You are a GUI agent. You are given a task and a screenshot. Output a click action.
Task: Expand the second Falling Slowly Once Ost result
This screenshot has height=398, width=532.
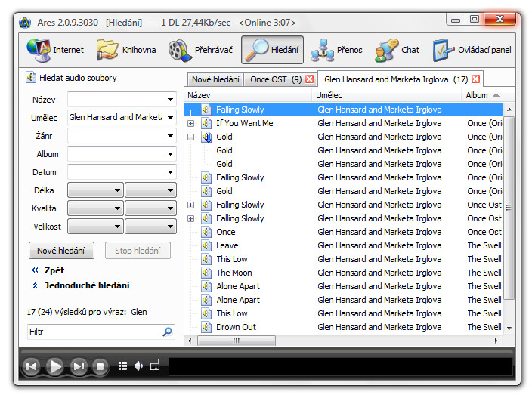(191, 218)
